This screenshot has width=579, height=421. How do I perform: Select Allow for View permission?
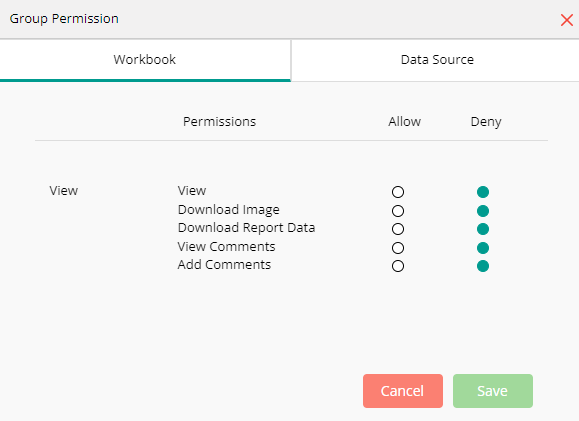398,192
